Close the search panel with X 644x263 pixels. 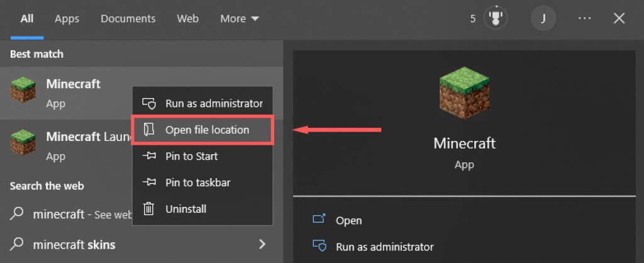[x=619, y=18]
